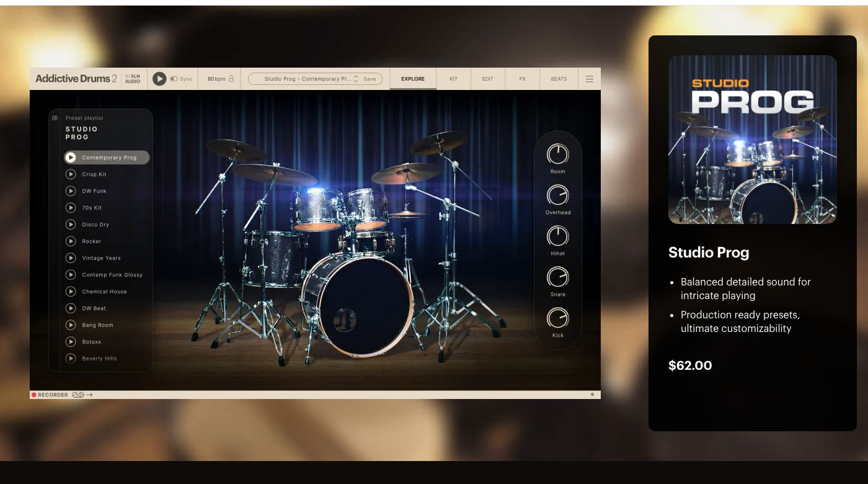This screenshot has height=484, width=868.
Task: Click the 80 bpm tempo value
Action: 216,79
